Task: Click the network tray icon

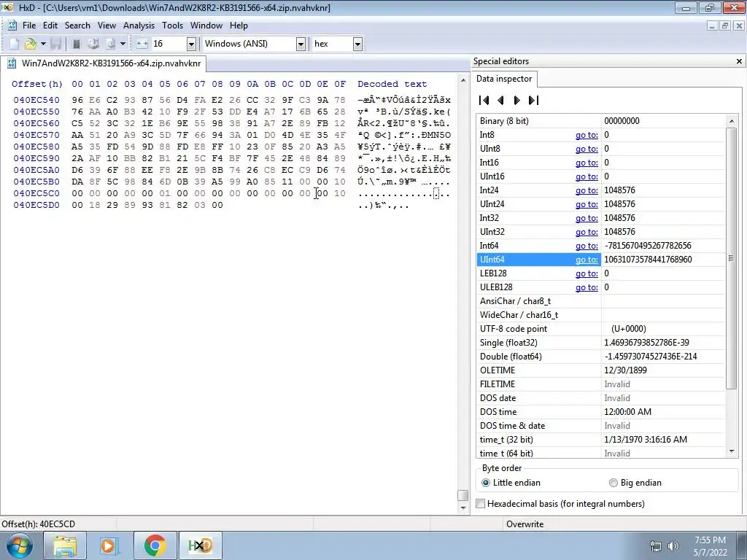Action: pos(656,546)
